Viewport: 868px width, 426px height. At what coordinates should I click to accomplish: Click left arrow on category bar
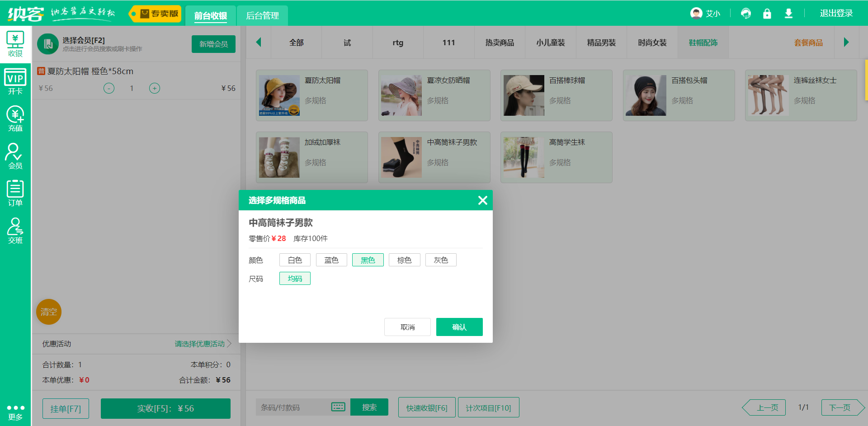point(259,42)
